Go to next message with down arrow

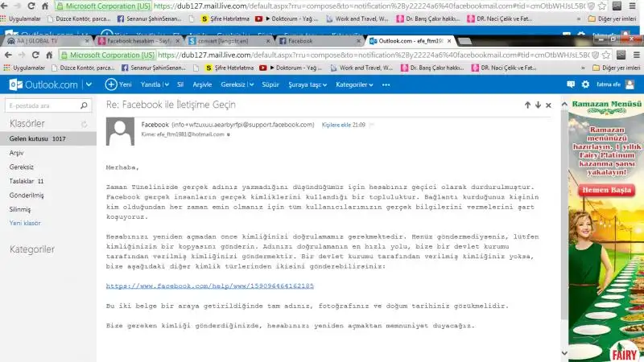[x=538, y=105]
